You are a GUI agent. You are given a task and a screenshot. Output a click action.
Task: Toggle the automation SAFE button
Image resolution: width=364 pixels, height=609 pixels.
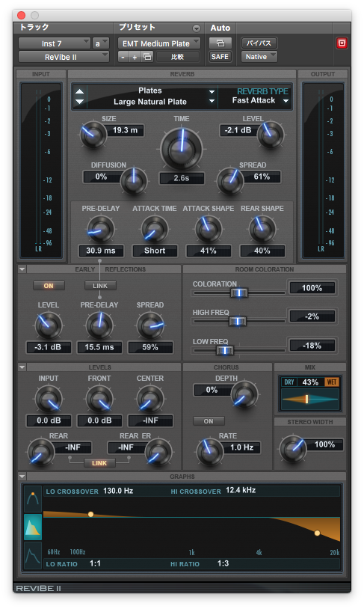220,57
